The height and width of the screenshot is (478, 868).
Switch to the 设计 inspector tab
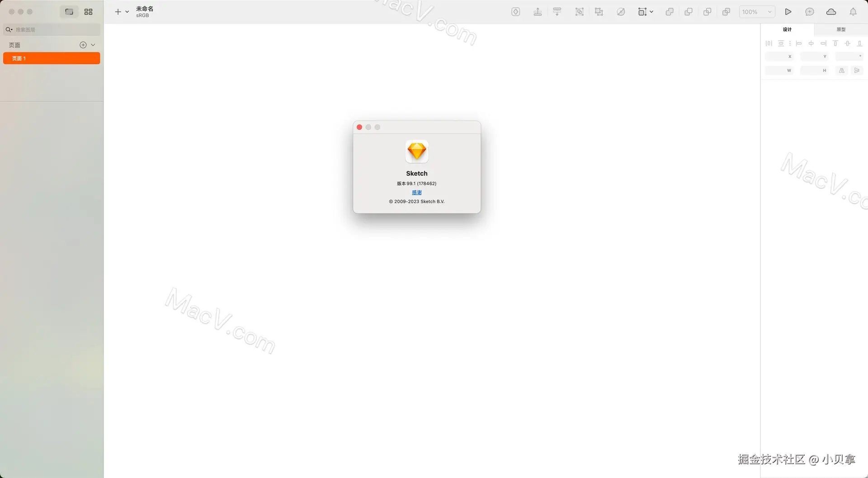click(787, 29)
